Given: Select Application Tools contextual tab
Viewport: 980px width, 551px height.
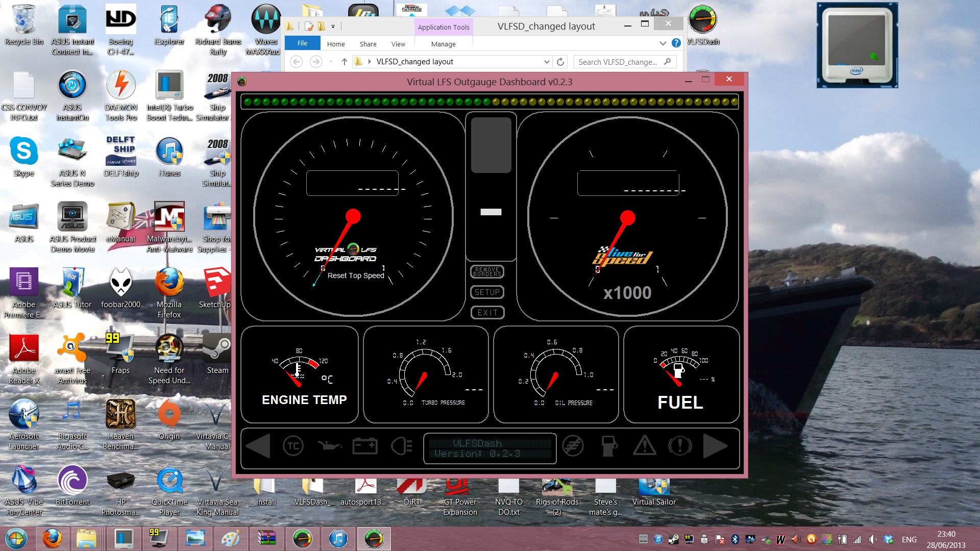Looking at the screenshot, I should [x=444, y=27].
